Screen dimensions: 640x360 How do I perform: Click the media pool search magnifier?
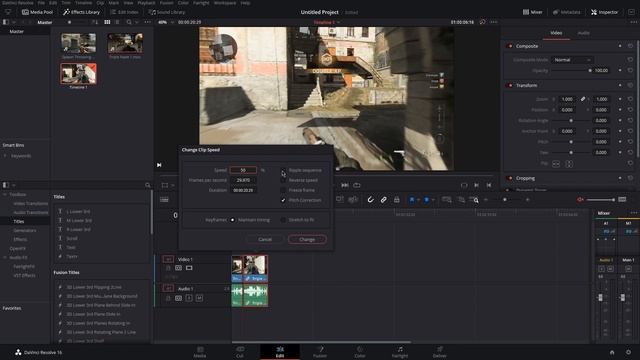click(x=129, y=22)
